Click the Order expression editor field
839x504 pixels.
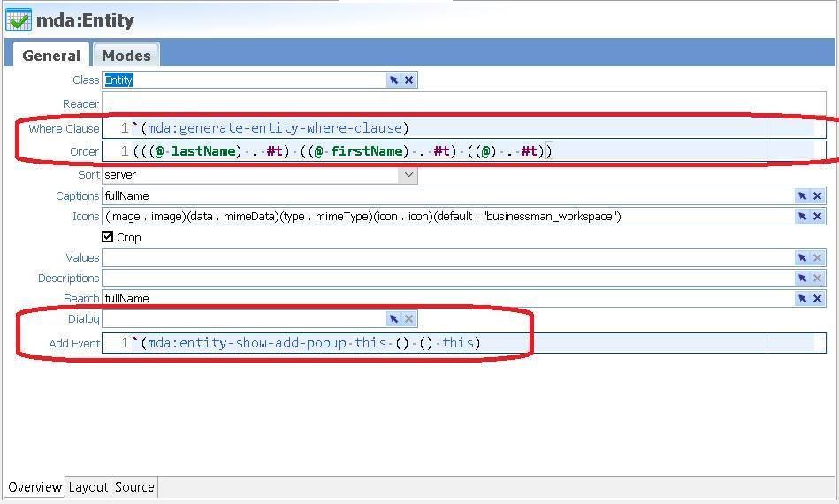[442, 151]
